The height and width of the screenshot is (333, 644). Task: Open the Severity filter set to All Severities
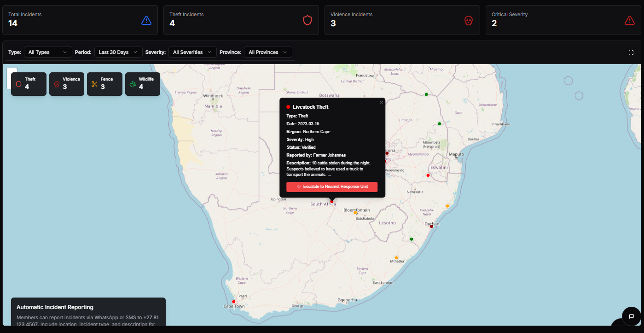tap(192, 52)
